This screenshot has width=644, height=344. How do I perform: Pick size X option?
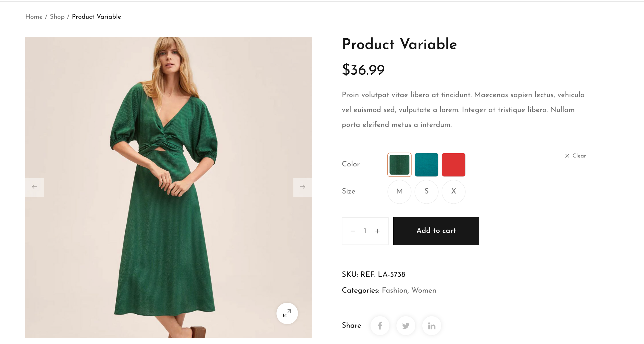pyautogui.click(x=454, y=192)
